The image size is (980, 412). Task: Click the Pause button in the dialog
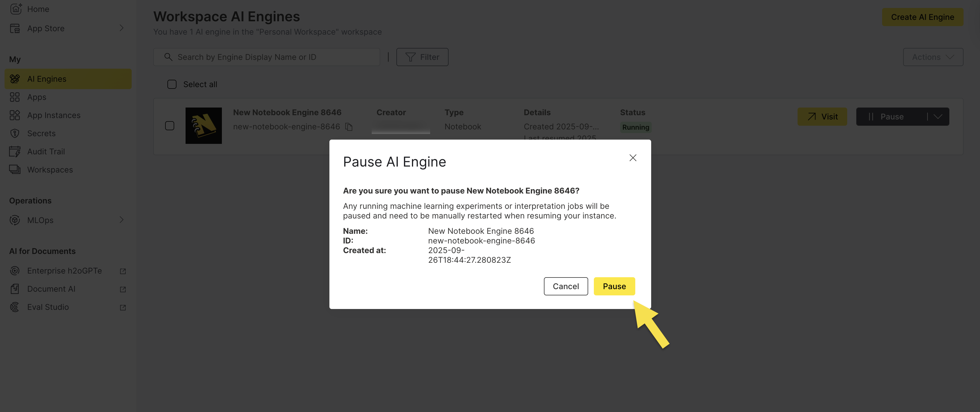click(x=614, y=286)
